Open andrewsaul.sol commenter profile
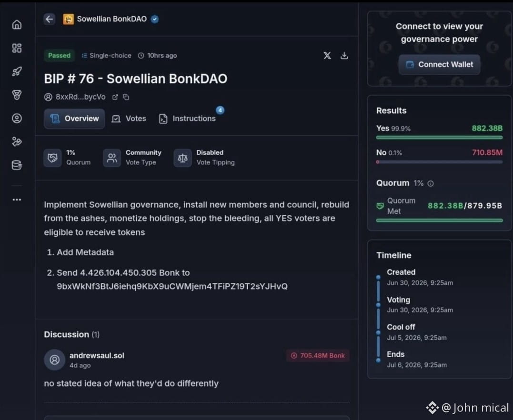Viewport: 513px width, 420px height. [x=97, y=356]
